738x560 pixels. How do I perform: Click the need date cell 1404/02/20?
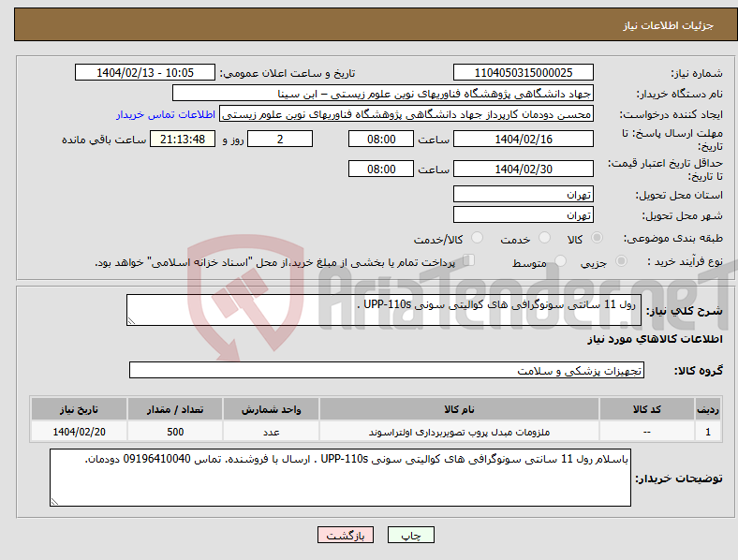[79, 432]
